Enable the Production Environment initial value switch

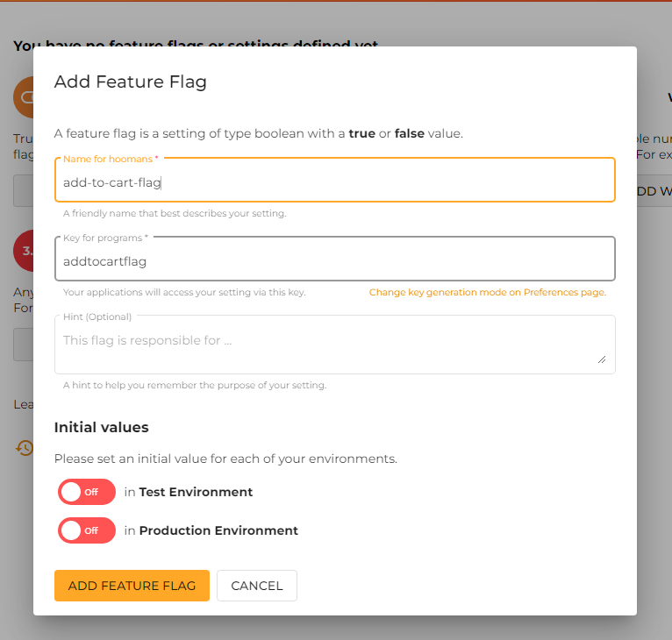pyautogui.click(x=86, y=530)
